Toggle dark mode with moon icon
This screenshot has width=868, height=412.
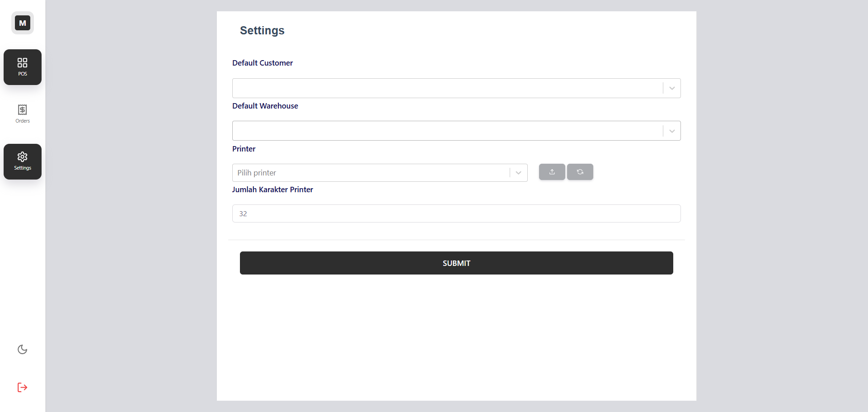[x=23, y=349]
